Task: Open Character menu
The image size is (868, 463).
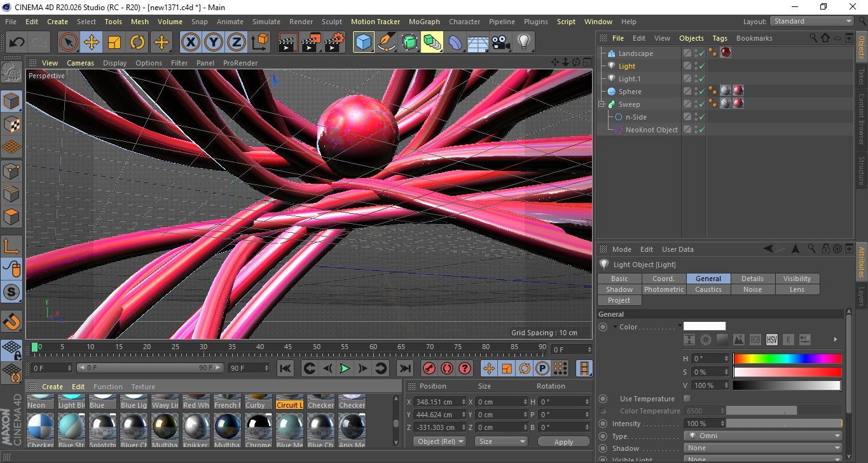Action: (x=465, y=22)
